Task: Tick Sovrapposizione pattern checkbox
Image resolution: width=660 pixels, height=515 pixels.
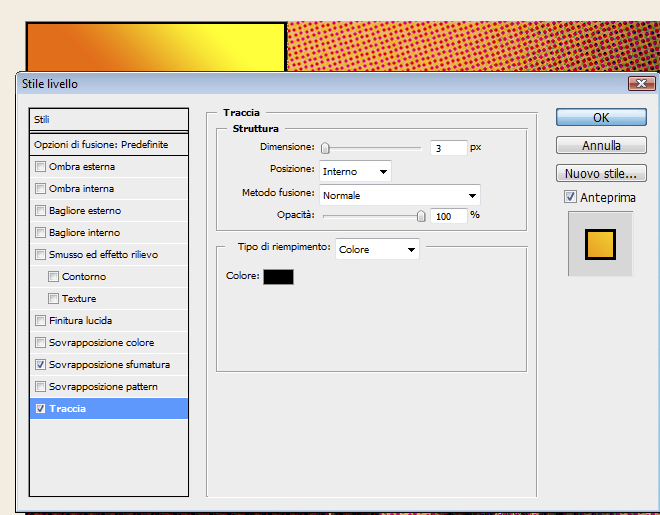Action: point(40,386)
